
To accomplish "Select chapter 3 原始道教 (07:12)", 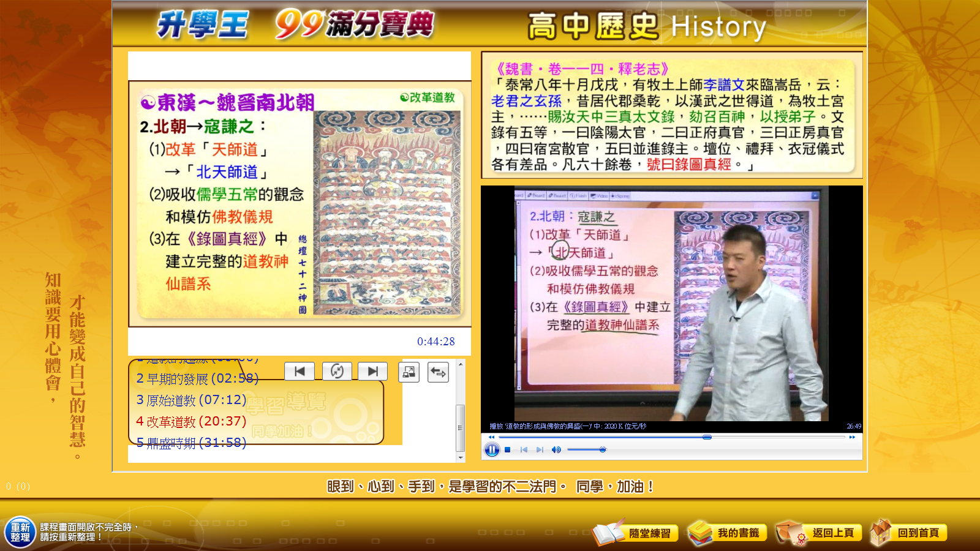I will (x=191, y=400).
